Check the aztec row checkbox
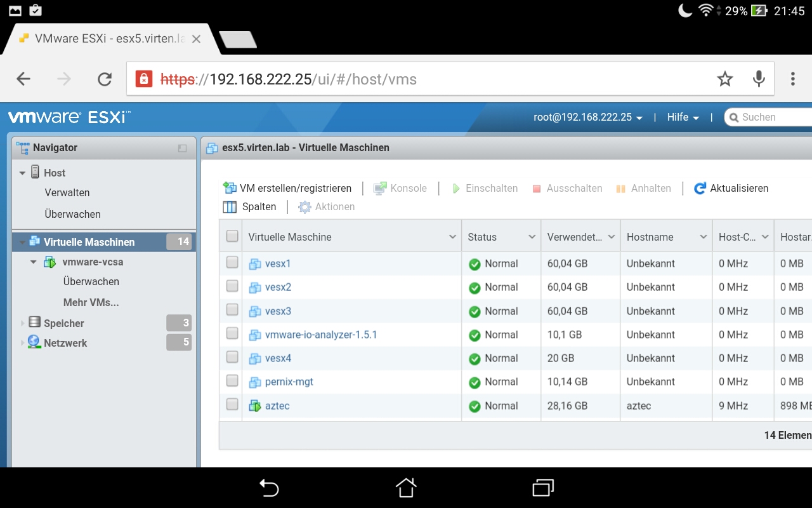This screenshot has width=812, height=508. click(x=232, y=404)
